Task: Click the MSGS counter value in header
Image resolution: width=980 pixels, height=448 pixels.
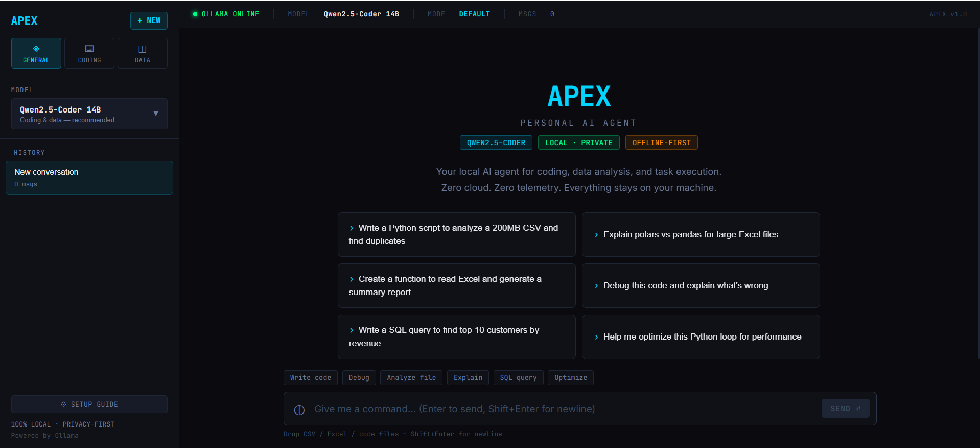Action: click(x=552, y=14)
